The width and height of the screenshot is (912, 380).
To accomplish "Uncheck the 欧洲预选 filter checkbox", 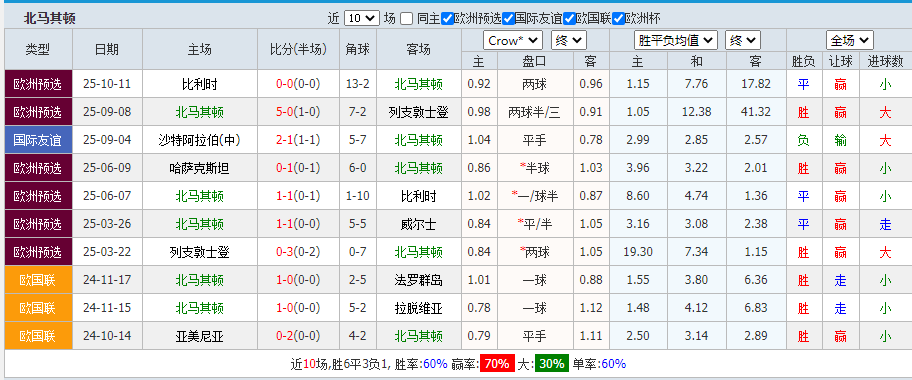I will tap(447, 18).
